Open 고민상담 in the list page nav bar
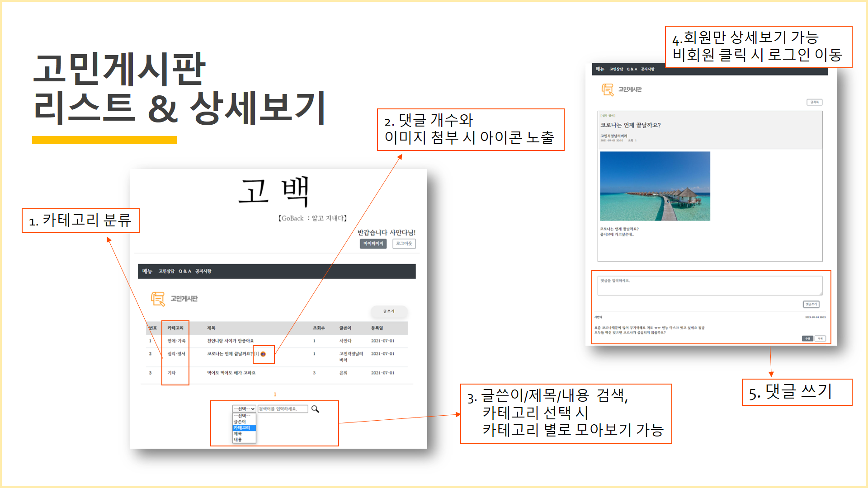The width and height of the screenshot is (868, 488). pyautogui.click(x=166, y=271)
